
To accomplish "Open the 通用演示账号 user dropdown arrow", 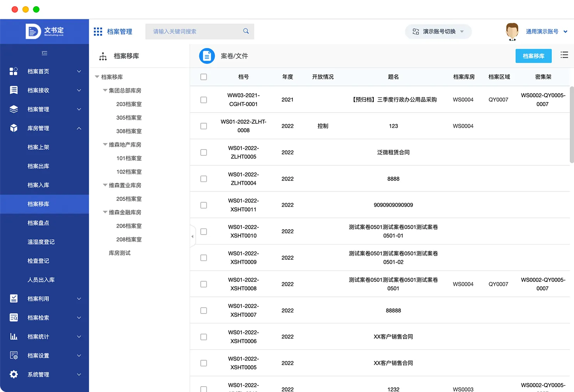I will pyautogui.click(x=565, y=32).
